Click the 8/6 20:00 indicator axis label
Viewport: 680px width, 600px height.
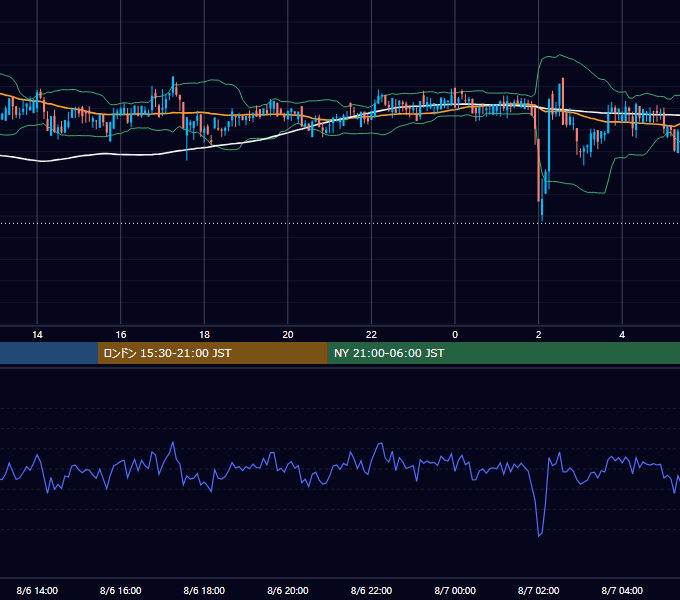click(x=288, y=590)
